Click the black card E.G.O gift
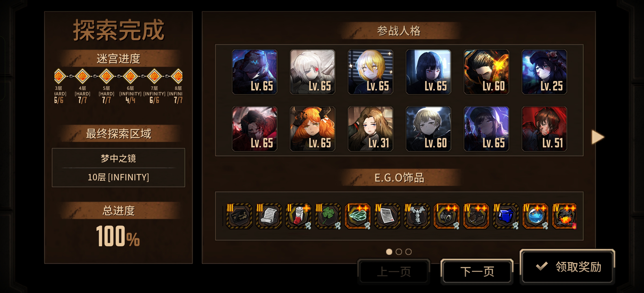The height and width of the screenshot is (293, 644). coord(239,216)
